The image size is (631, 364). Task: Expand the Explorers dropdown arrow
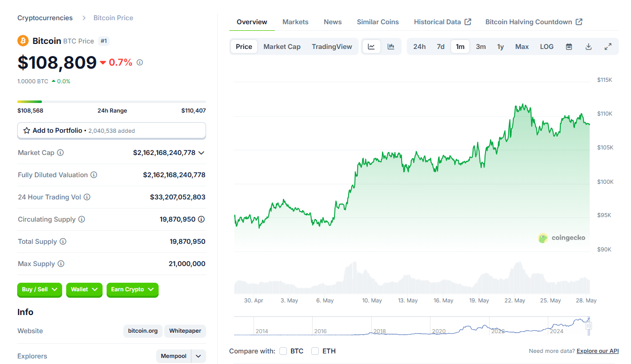(x=199, y=356)
